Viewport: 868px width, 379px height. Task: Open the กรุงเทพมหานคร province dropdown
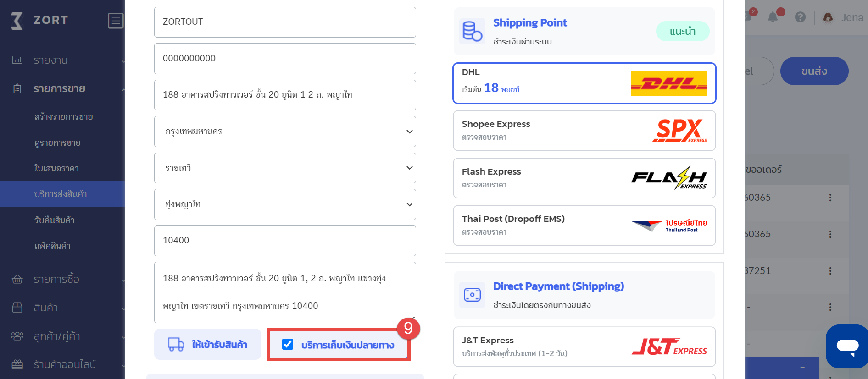point(285,132)
